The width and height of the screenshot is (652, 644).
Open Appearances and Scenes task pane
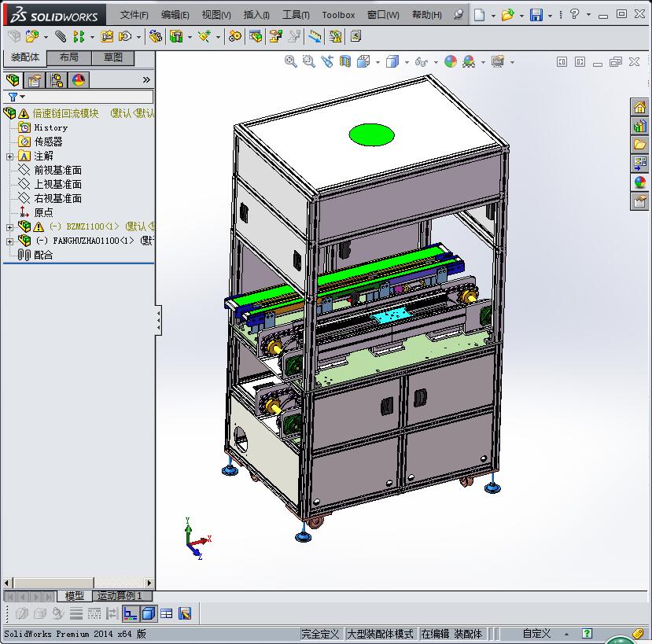pos(639,182)
